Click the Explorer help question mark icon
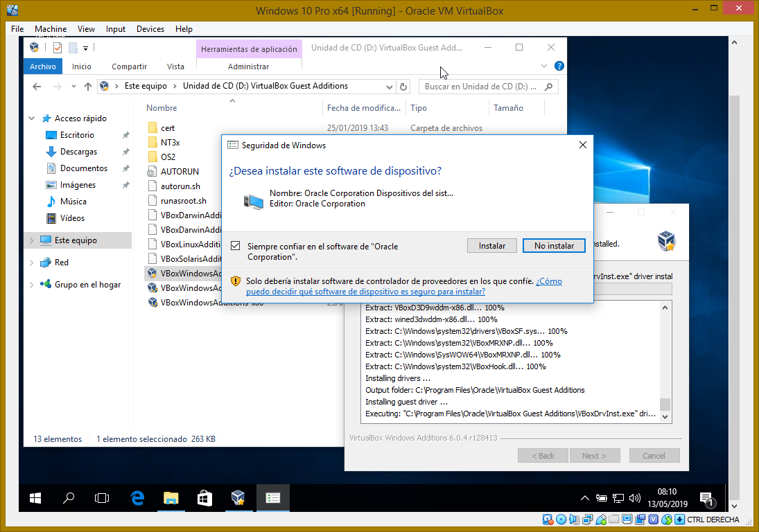Screen dimensions: 759x532 [559, 66]
